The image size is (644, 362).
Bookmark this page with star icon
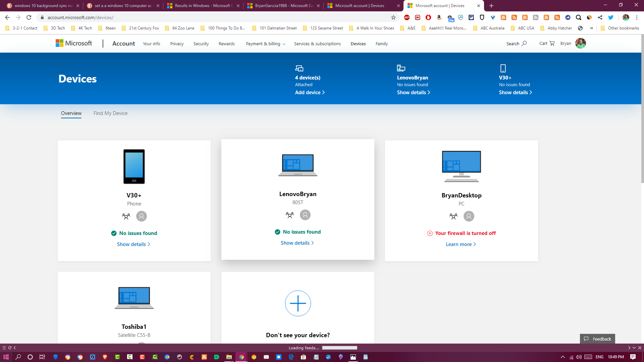[x=393, y=17]
